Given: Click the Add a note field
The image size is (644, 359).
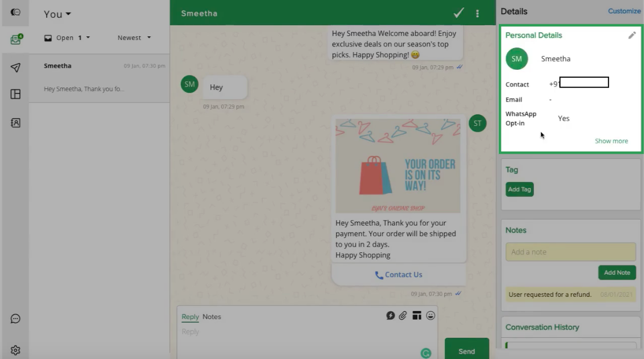Looking at the screenshot, I should [570, 252].
